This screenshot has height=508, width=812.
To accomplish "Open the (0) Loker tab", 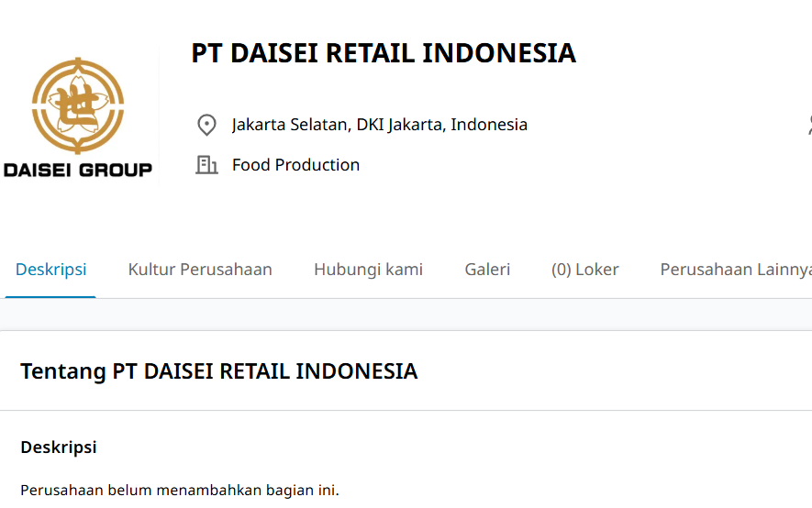I will click(584, 270).
